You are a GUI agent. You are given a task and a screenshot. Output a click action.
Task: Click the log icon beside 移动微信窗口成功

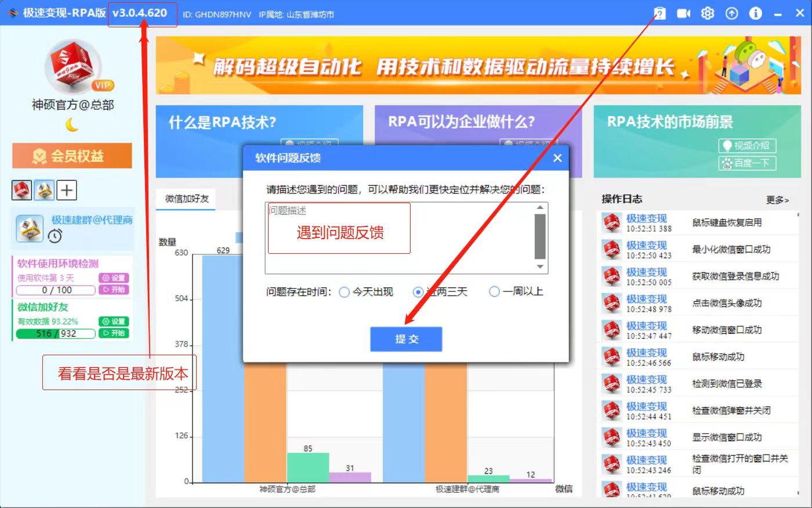pyautogui.click(x=611, y=330)
